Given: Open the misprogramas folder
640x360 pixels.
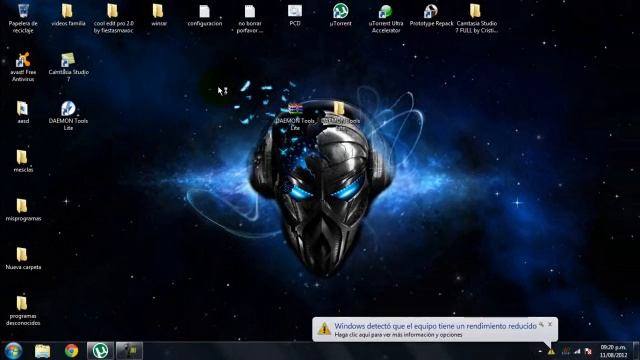Looking at the screenshot, I should click(x=23, y=210).
